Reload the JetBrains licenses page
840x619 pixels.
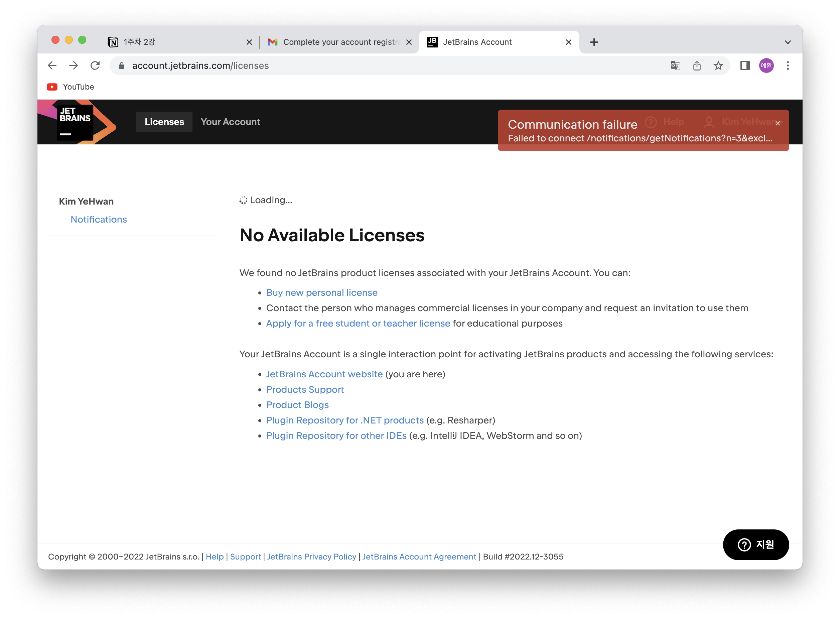point(95,66)
